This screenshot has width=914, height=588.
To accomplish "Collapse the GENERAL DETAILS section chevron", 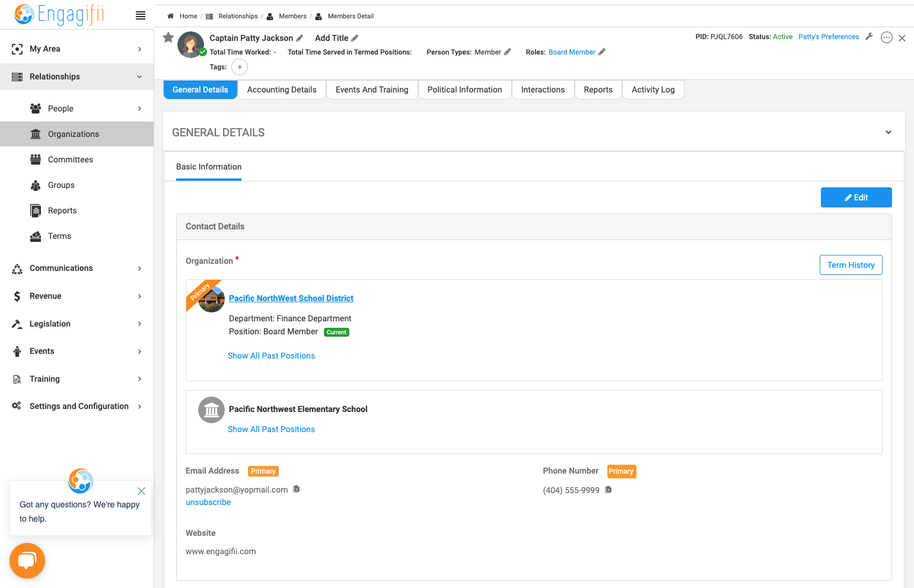I will (888, 132).
